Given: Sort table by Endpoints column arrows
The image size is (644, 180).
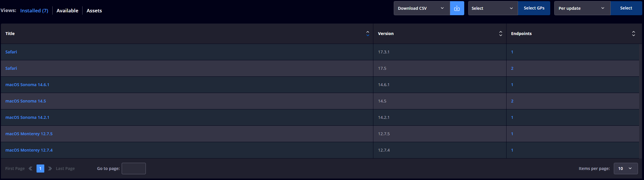Looking at the screenshot, I should [x=633, y=34].
